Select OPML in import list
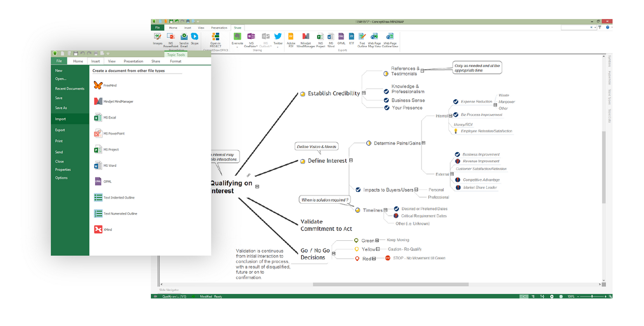Screen dimensions: 644x326 pyautogui.click(x=103, y=181)
